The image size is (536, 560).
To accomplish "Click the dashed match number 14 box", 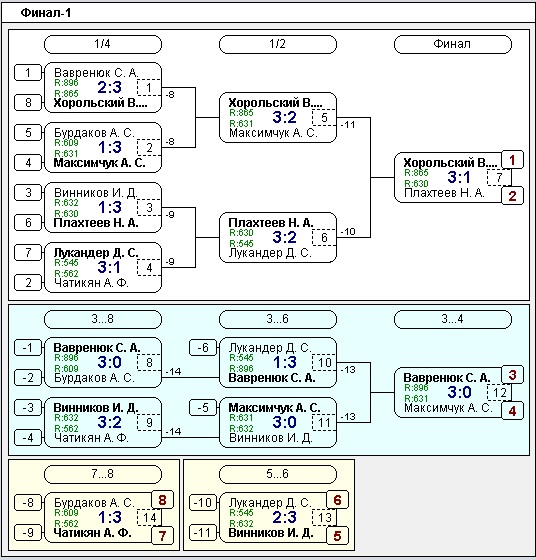I will [149, 518].
